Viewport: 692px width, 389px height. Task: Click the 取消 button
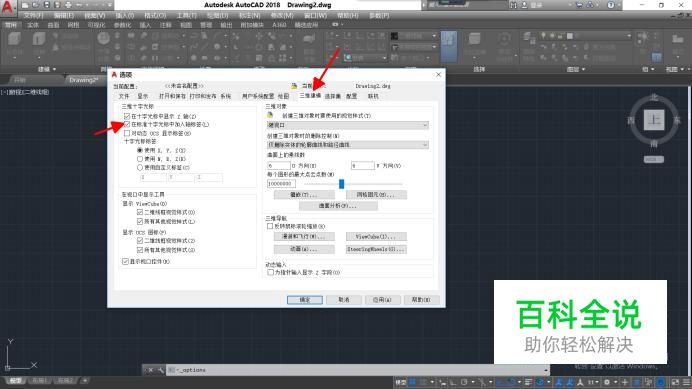[344, 300]
